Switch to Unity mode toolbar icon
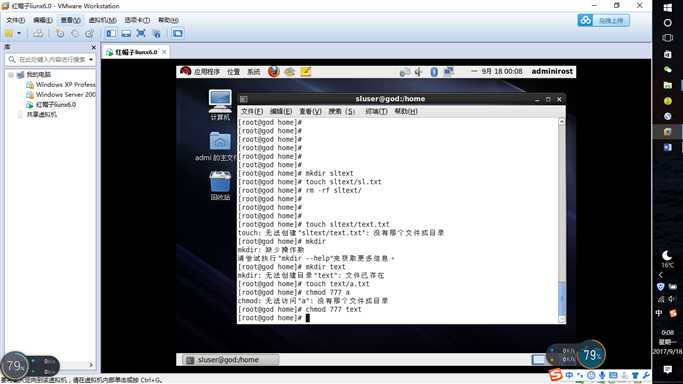The image size is (683, 384). click(x=156, y=34)
